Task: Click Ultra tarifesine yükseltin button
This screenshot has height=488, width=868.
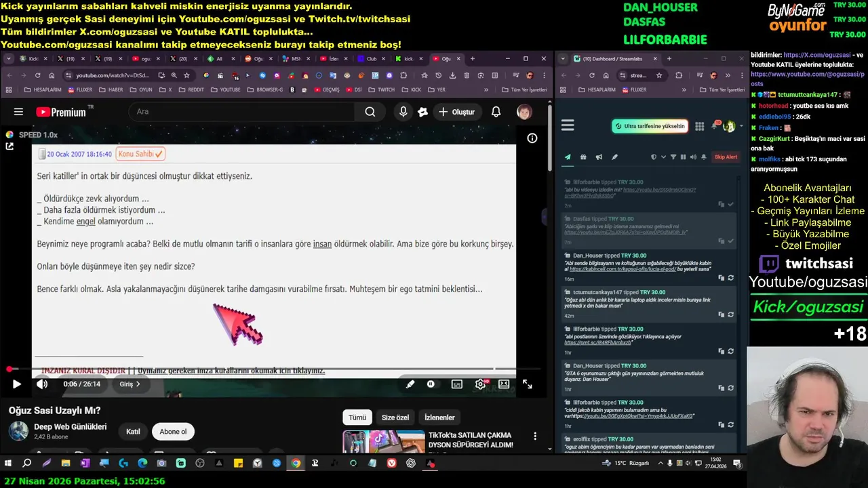Action: pos(650,126)
